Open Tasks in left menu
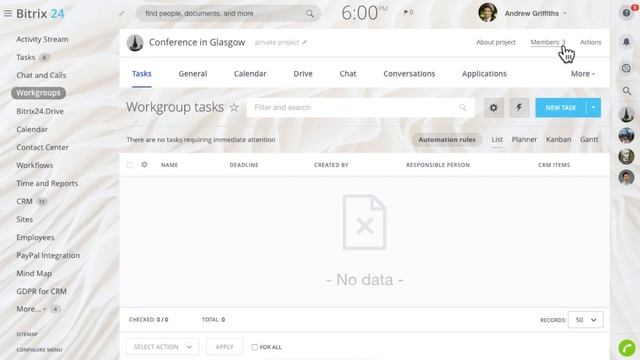The width and height of the screenshot is (640, 360). pyautogui.click(x=26, y=57)
